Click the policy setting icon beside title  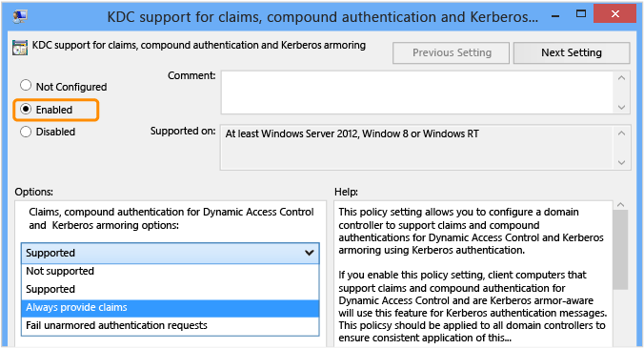point(20,48)
